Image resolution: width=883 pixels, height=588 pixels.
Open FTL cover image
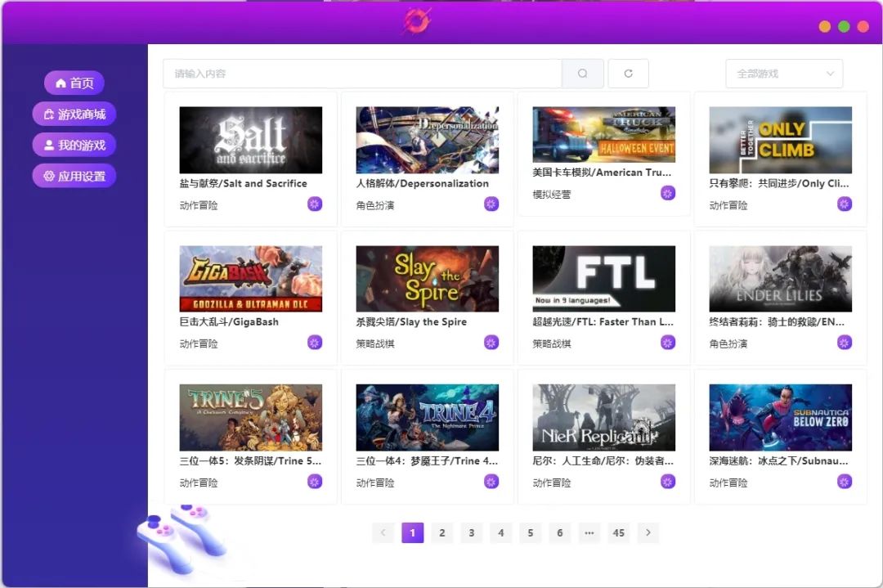point(603,279)
